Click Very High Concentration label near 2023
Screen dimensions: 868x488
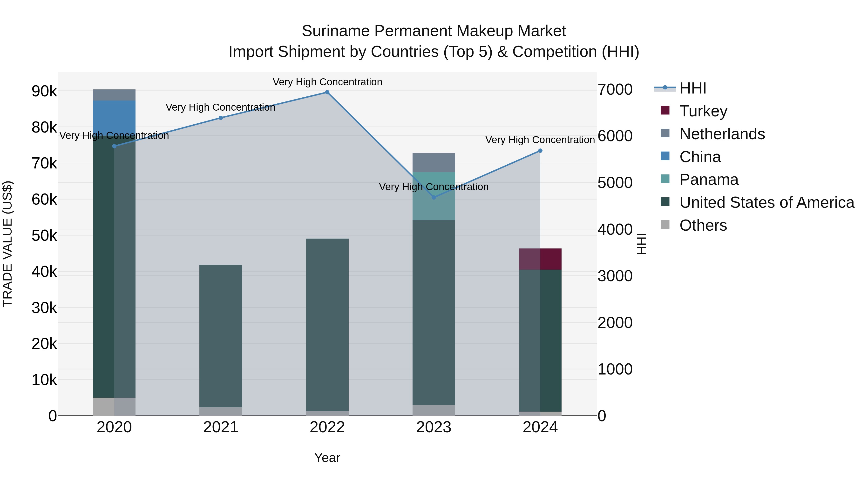[x=434, y=187]
